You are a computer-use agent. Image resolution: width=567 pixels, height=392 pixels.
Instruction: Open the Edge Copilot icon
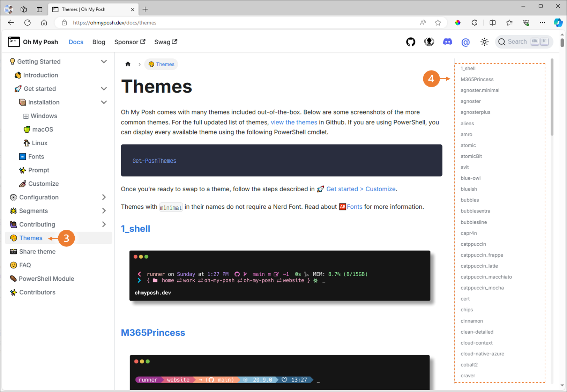(x=558, y=23)
